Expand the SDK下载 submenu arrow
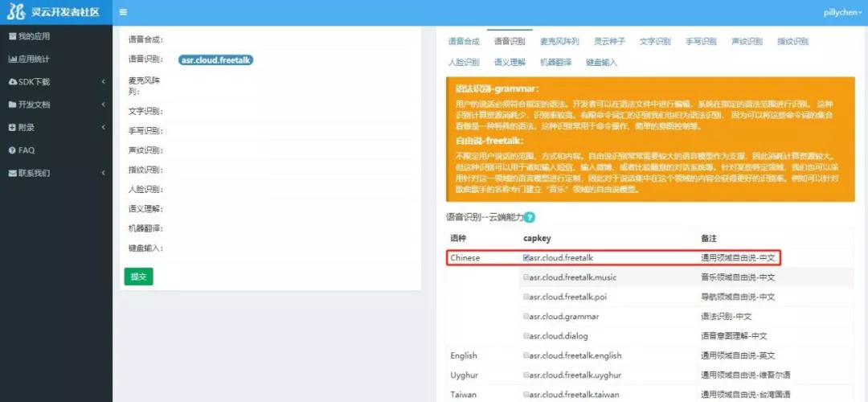This screenshot has width=868, height=402. pos(104,82)
